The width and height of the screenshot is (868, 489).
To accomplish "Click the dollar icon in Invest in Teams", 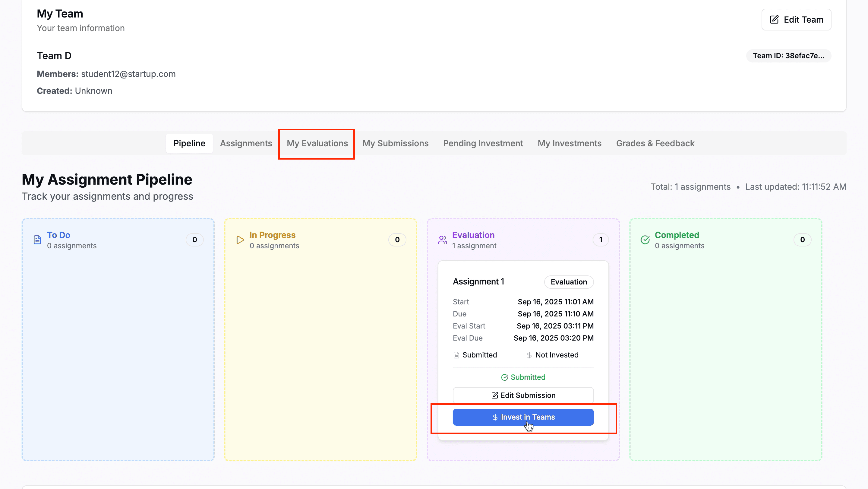I will 495,417.
